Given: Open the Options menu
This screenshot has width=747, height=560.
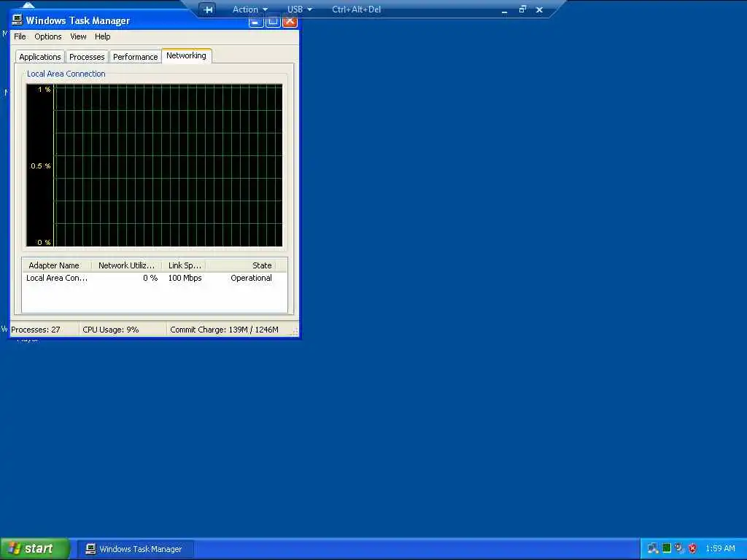Looking at the screenshot, I should pos(47,36).
